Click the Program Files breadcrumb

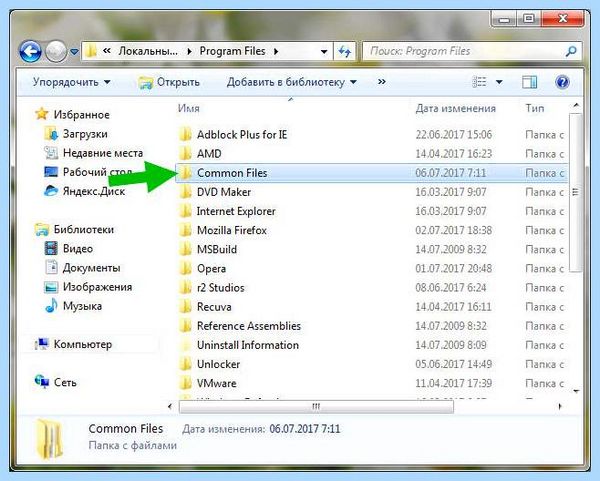232,51
